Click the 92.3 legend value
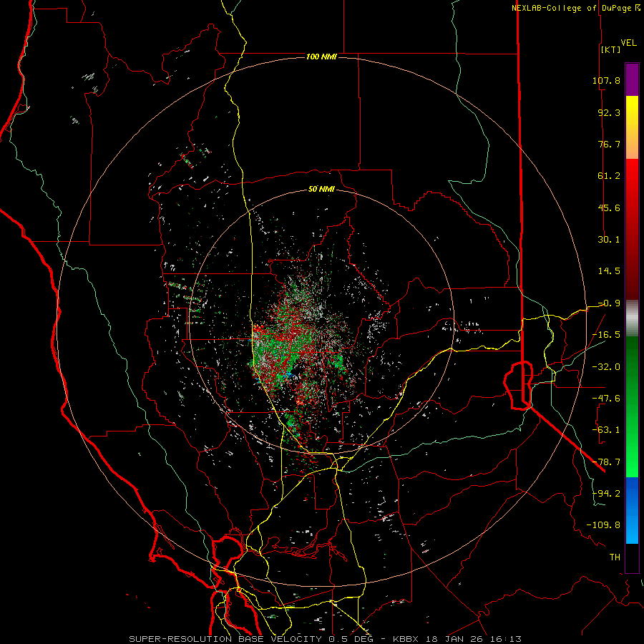Image resolution: width=644 pixels, height=644 pixels. [609, 112]
